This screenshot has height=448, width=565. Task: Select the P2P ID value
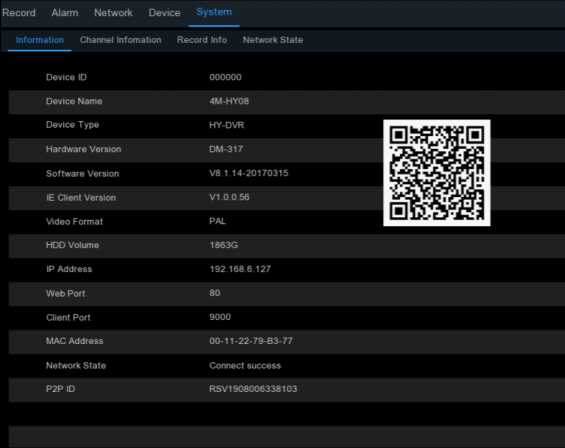pyautogui.click(x=253, y=389)
